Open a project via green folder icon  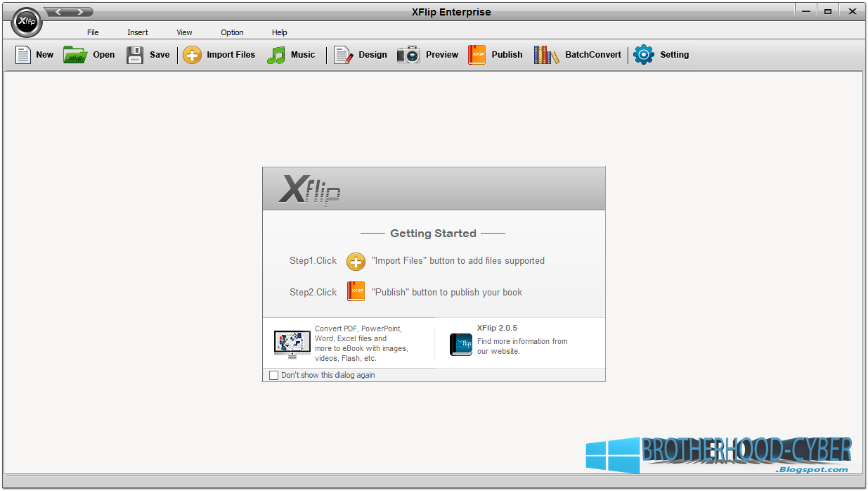[75, 55]
